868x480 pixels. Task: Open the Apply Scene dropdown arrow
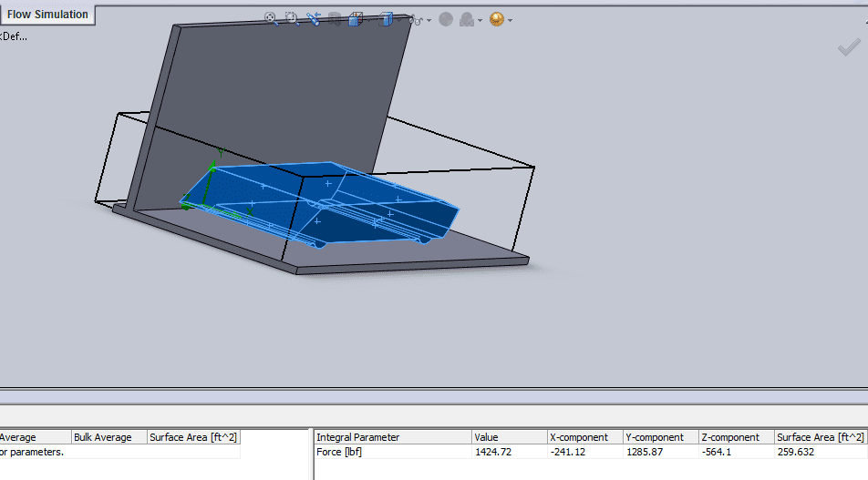tap(480, 20)
